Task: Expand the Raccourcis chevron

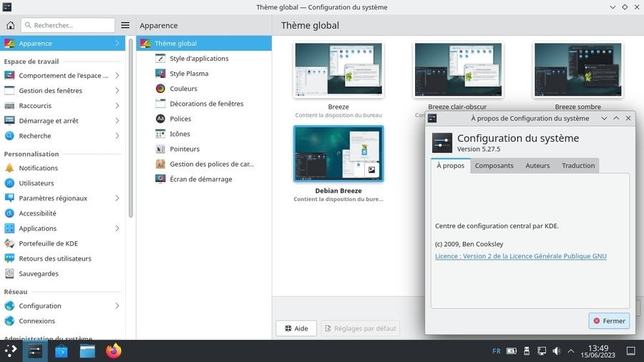Action: [x=117, y=105]
